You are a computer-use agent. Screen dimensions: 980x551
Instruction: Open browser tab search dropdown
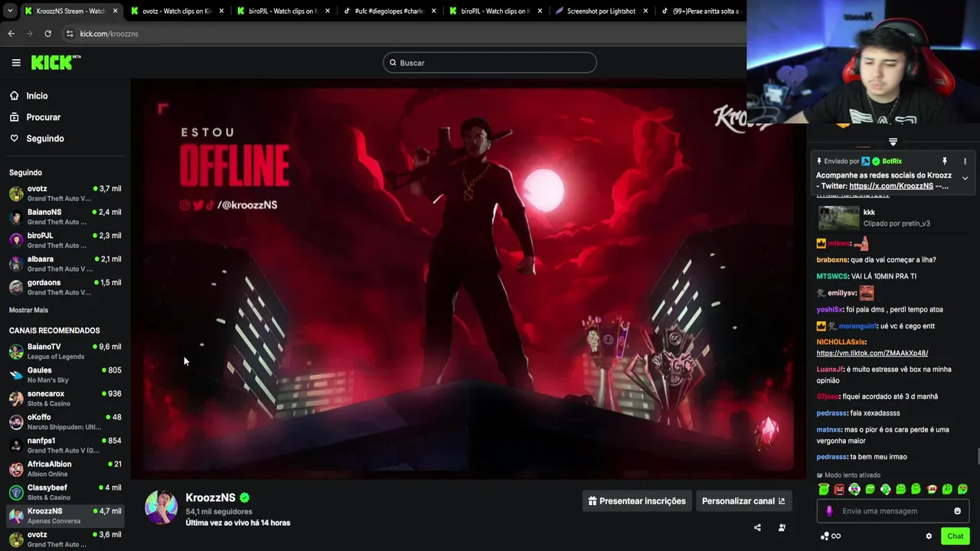coord(9,11)
